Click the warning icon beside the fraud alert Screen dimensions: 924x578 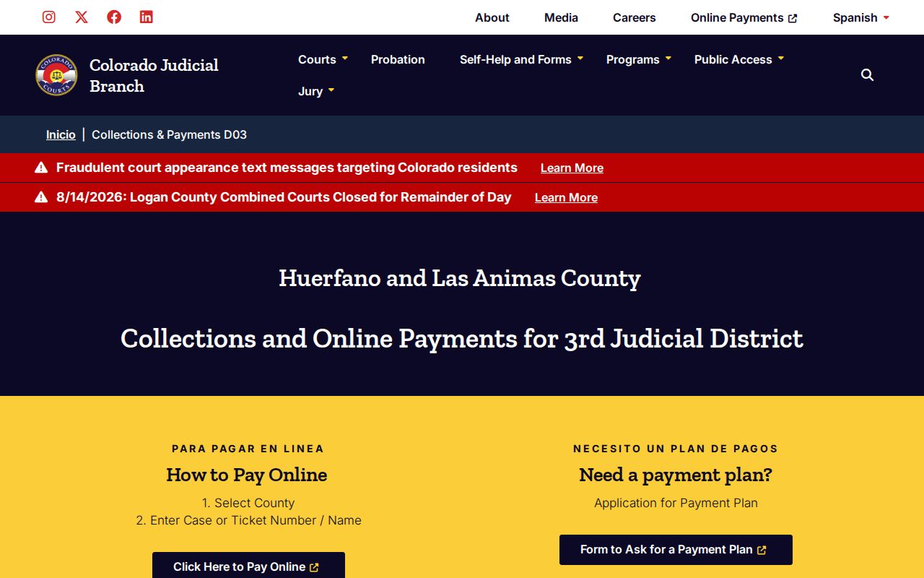[x=41, y=168]
